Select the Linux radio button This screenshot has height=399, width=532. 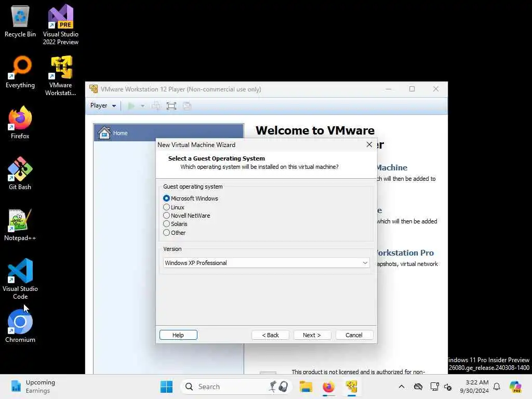tap(166, 207)
